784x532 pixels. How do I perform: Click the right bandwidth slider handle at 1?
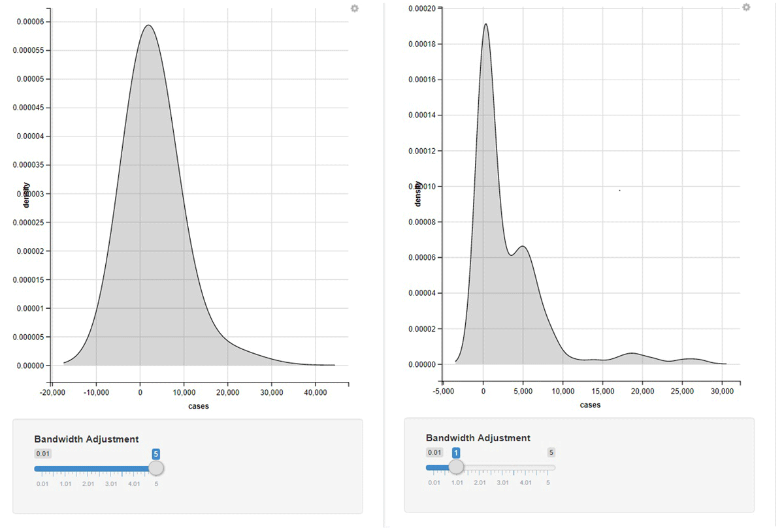(x=456, y=467)
